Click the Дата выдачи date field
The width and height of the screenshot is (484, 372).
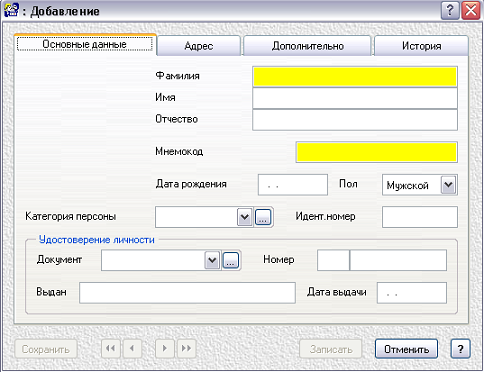coord(412,293)
